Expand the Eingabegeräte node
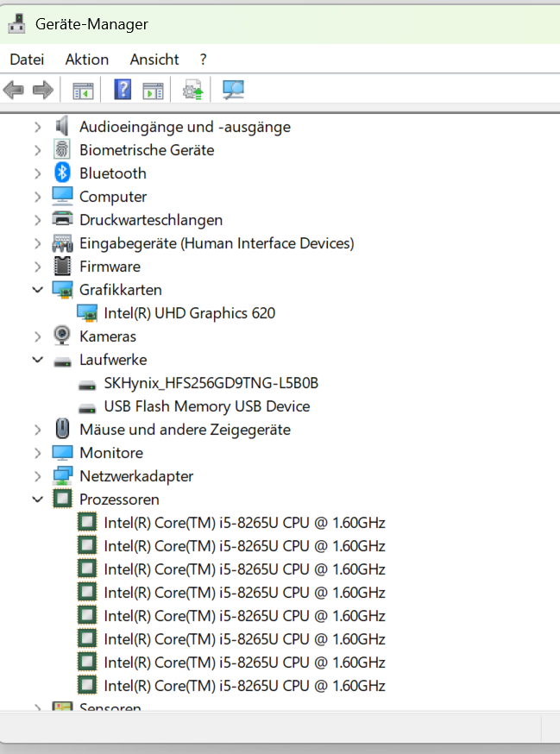This screenshot has height=754, width=560. pos(37,243)
